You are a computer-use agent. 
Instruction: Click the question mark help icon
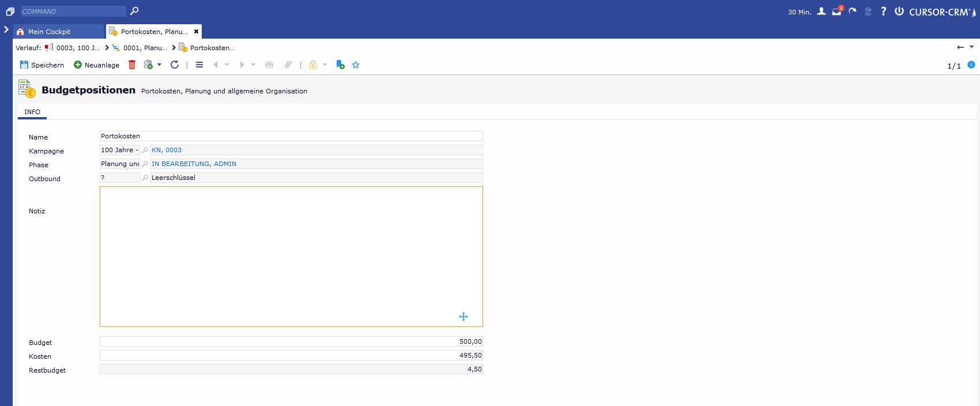(x=883, y=12)
